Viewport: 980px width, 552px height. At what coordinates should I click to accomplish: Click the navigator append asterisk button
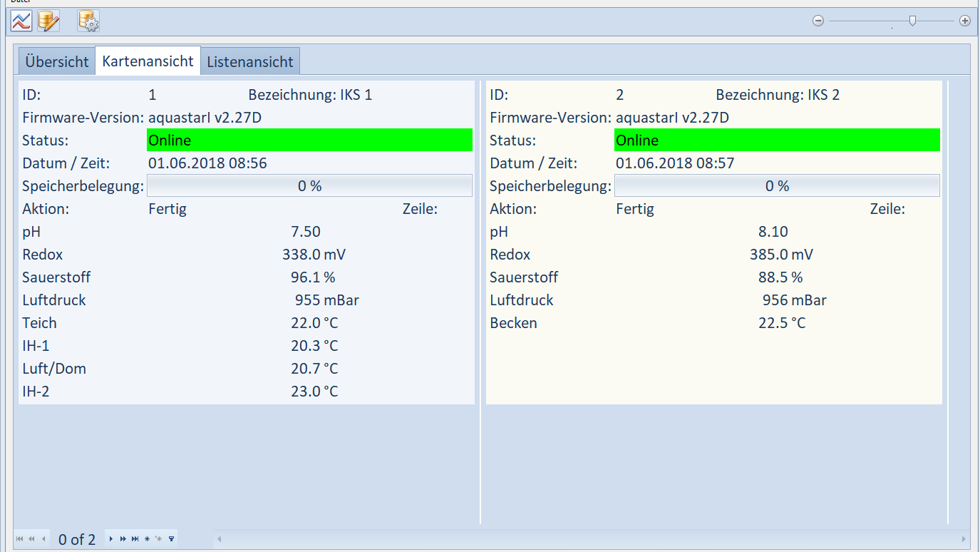(x=147, y=539)
